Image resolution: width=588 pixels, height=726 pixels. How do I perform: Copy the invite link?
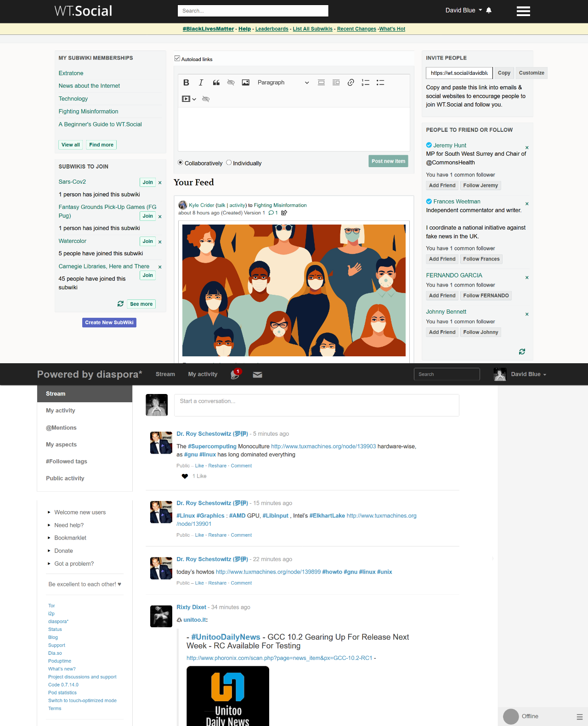pos(504,73)
